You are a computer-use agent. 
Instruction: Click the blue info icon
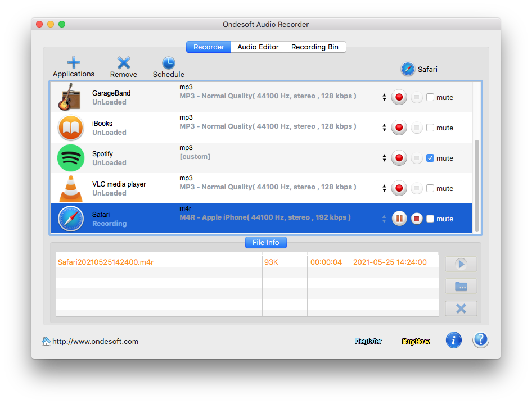tap(453, 340)
